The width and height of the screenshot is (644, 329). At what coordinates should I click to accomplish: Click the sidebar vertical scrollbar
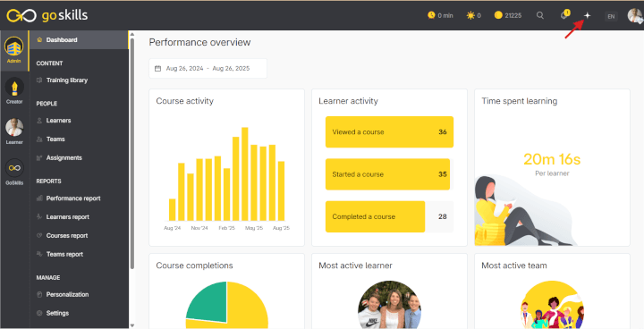[131, 154]
